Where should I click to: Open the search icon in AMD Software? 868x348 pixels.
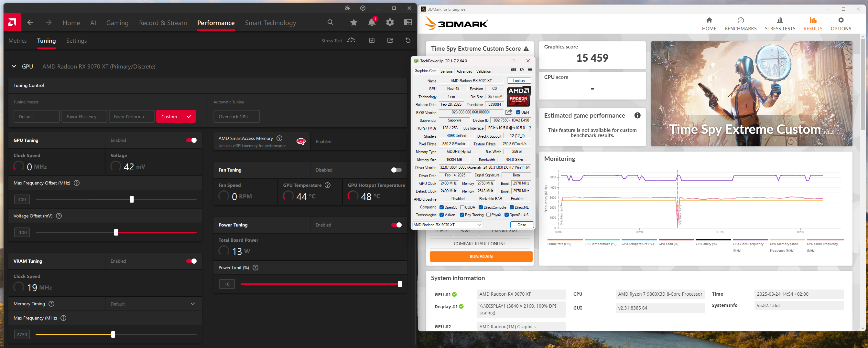330,22
